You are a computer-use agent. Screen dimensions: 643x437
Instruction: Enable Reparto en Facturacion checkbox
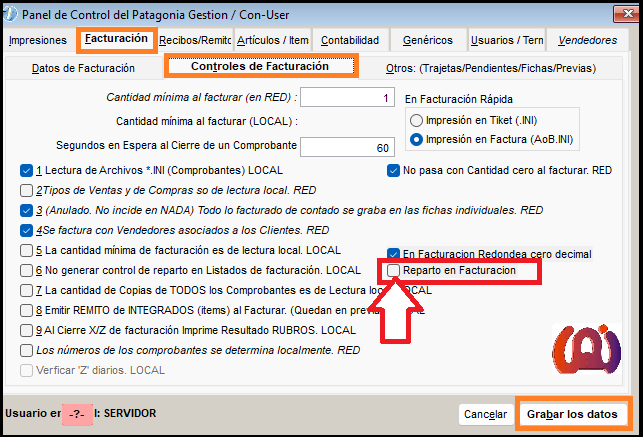tap(393, 271)
